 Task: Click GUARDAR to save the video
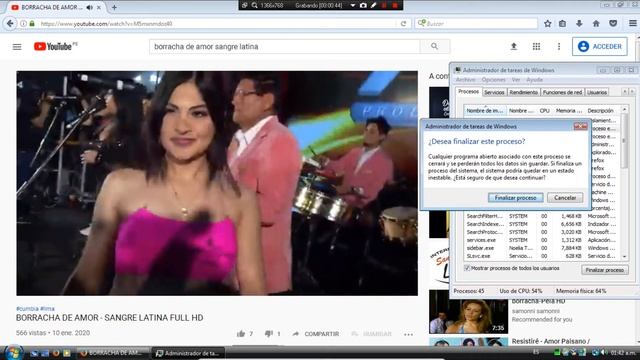pyautogui.click(x=372, y=334)
